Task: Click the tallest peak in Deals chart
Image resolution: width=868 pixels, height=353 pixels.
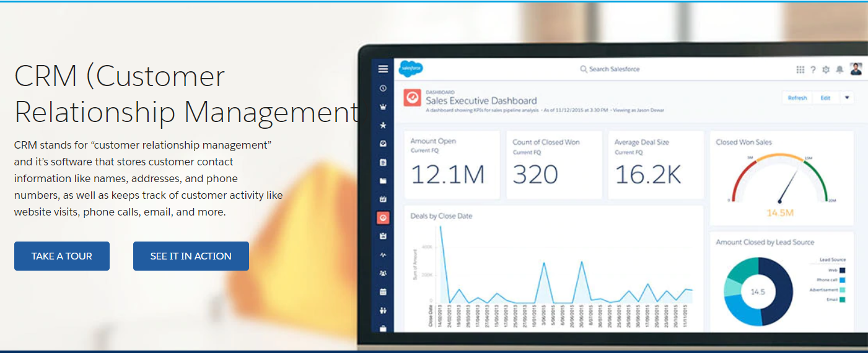Action: coord(441,227)
